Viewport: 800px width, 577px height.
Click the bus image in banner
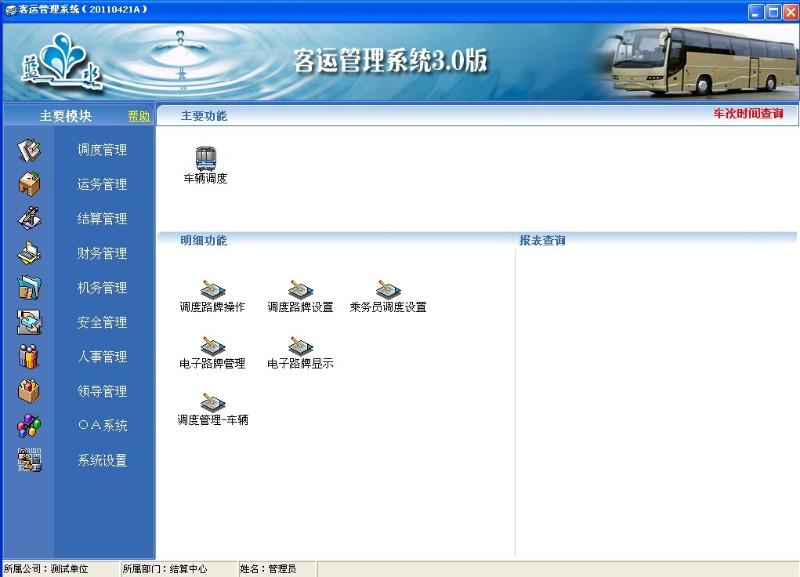[702, 61]
